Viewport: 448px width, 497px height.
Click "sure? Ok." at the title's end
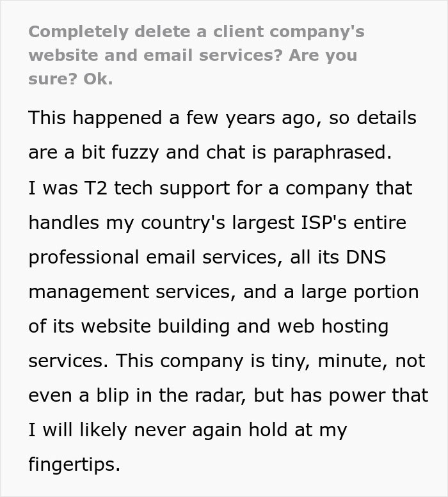pyautogui.click(x=70, y=80)
